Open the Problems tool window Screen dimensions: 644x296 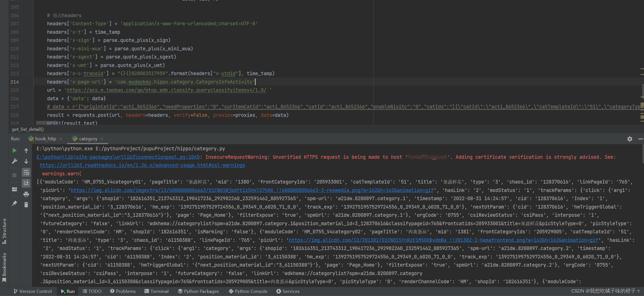[123, 291]
